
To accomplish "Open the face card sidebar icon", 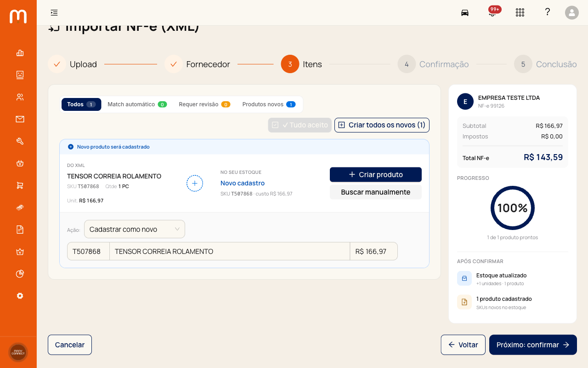I will click(20, 75).
